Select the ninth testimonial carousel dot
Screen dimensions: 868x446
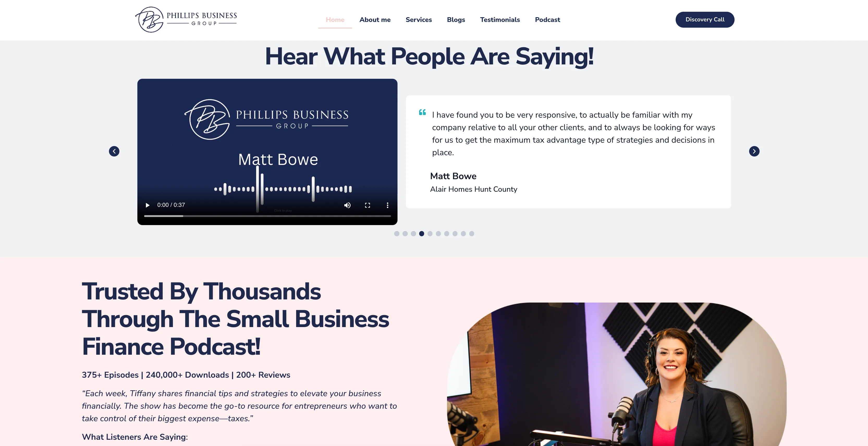(463, 234)
